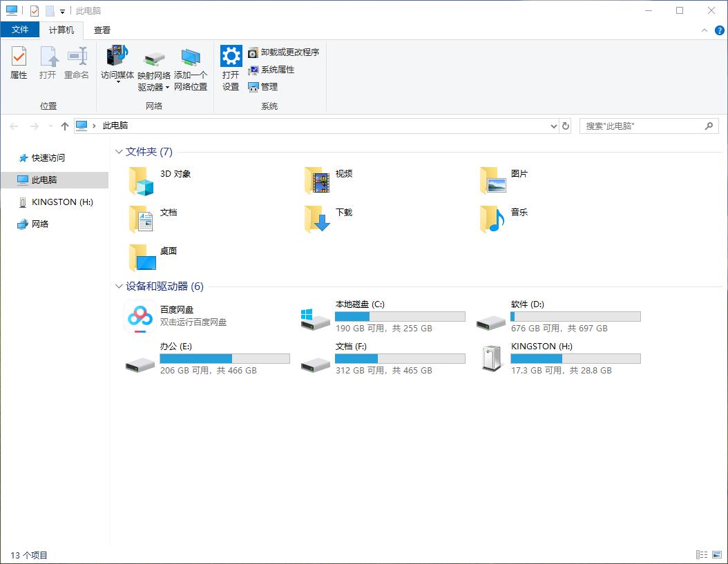Open the address bar history dropdown

tap(553, 126)
